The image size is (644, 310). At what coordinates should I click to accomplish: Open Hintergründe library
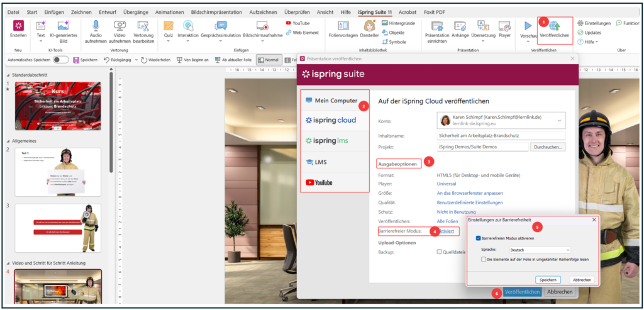pyautogui.click(x=398, y=23)
